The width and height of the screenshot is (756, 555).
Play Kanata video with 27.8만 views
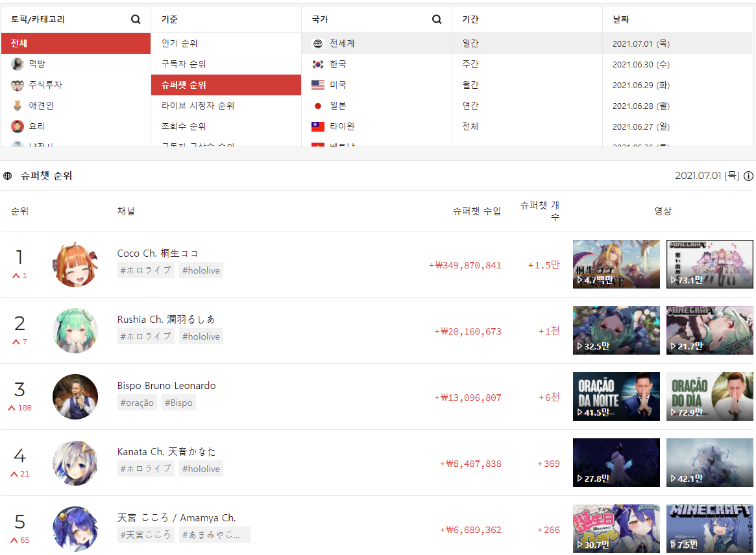pyautogui.click(x=616, y=462)
